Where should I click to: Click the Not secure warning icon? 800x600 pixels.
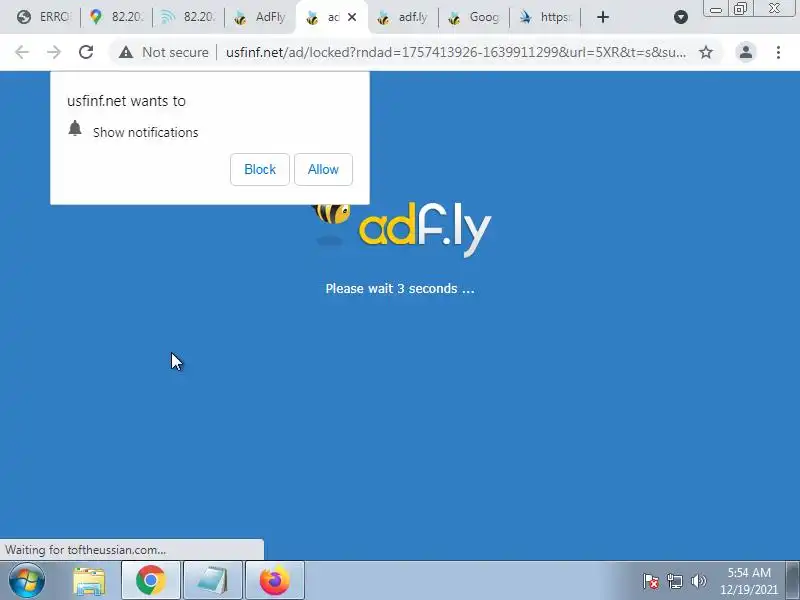point(126,52)
